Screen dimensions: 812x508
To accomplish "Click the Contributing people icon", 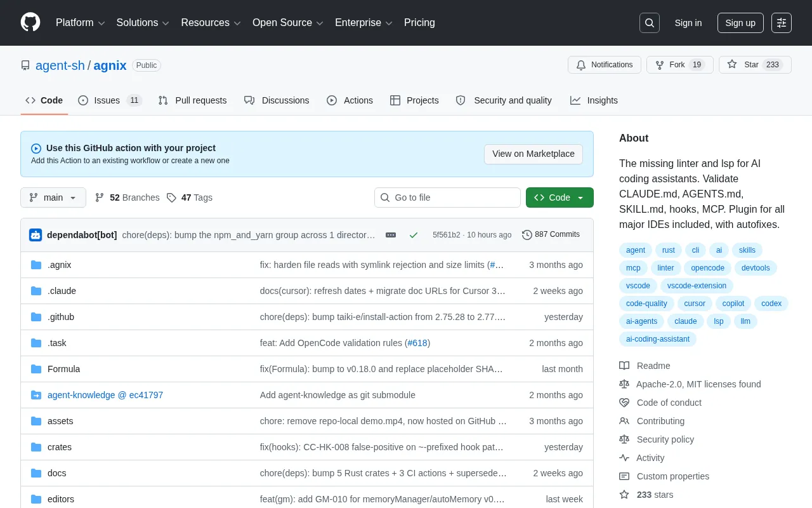I will (x=624, y=421).
